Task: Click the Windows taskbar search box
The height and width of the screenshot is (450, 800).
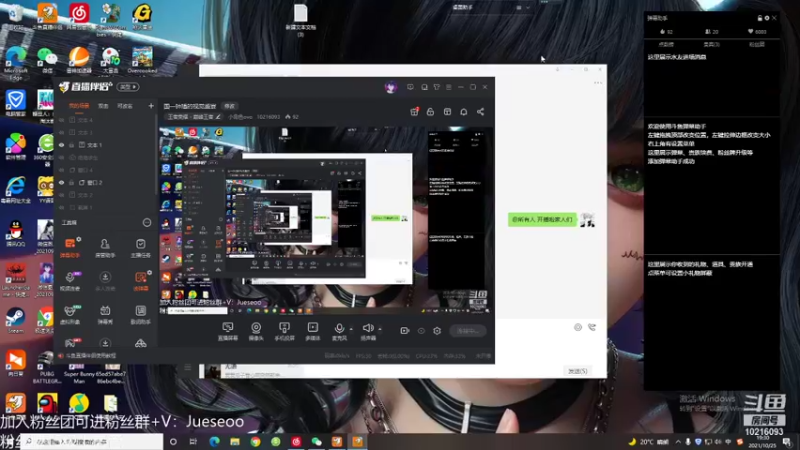Action: [93, 442]
